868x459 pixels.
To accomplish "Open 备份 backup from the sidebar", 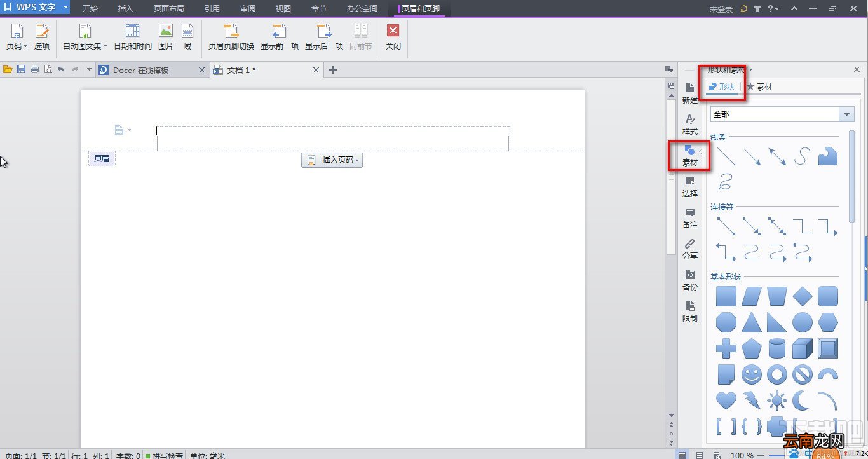I will pyautogui.click(x=690, y=280).
